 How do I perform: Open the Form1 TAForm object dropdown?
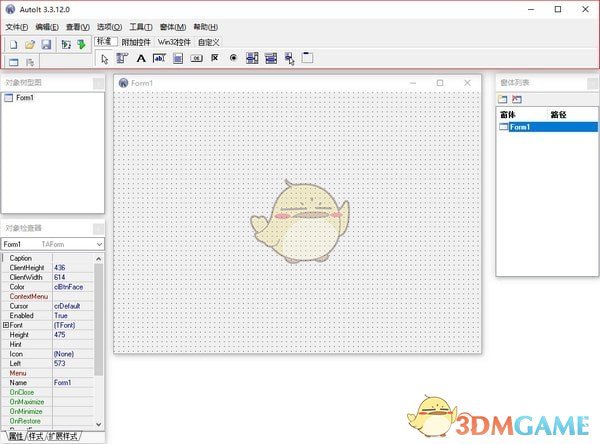click(x=99, y=244)
